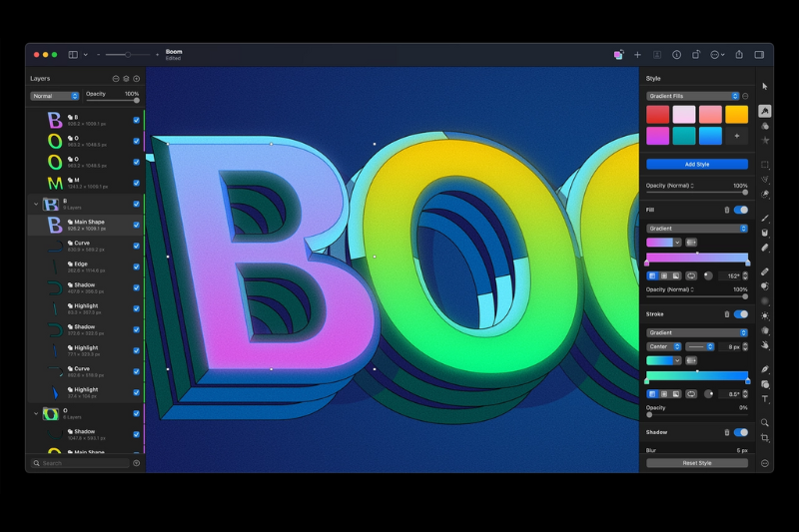This screenshot has height=532, width=799.
Task: Click the colorful ML Enhance toolbar icon
Action: (618, 55)
